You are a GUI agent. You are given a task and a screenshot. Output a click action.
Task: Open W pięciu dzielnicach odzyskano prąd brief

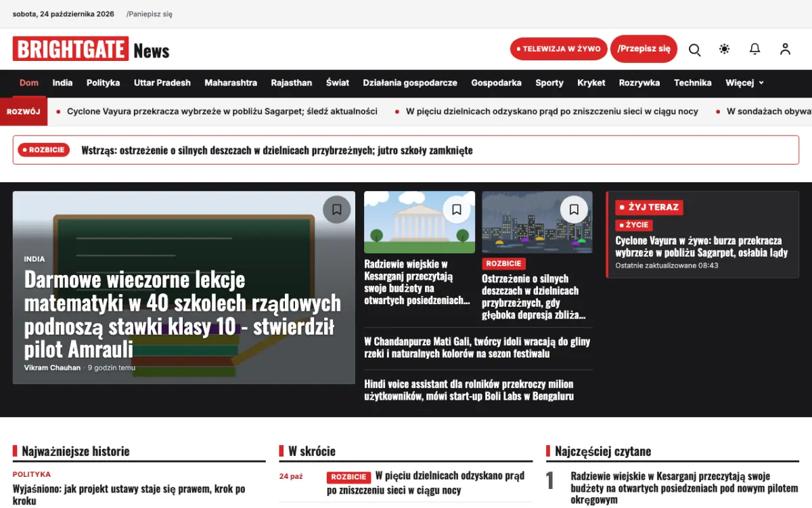pos(426,483)
